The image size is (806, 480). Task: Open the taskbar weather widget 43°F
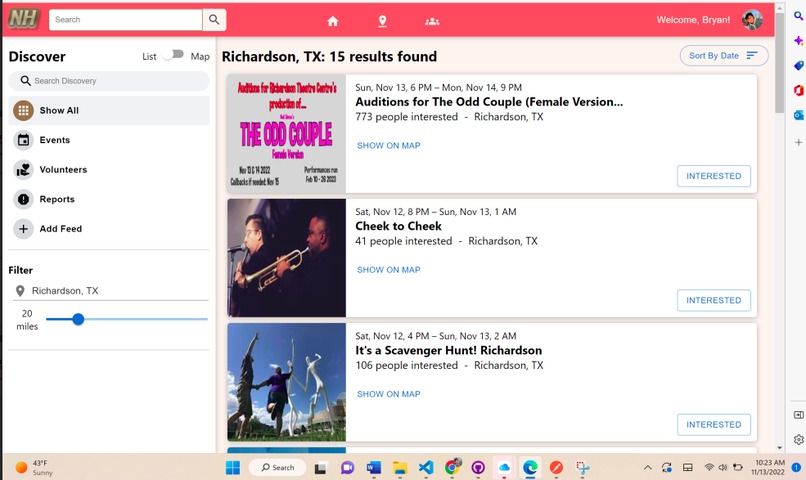click(x=34, y=468)
